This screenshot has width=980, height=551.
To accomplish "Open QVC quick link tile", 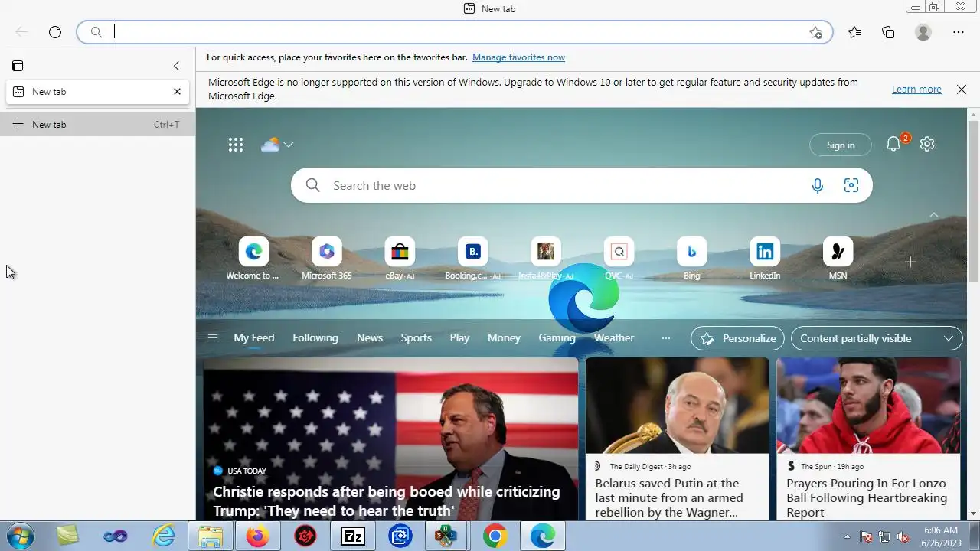I will click(619, 259).
